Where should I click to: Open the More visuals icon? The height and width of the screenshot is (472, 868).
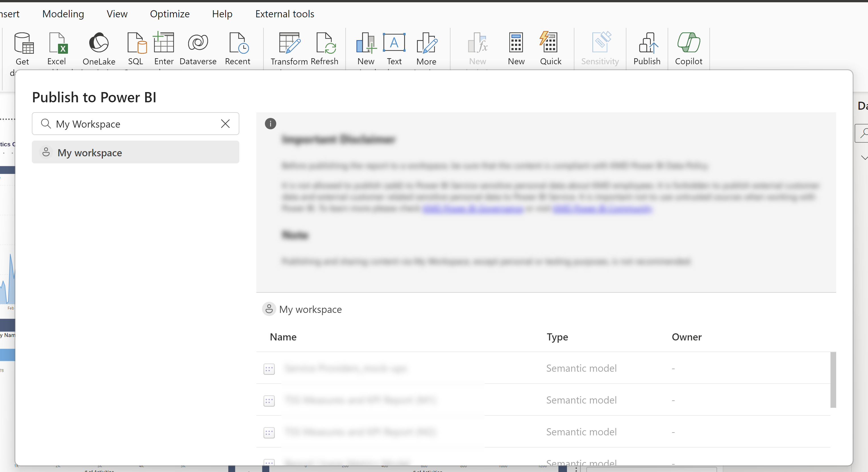point(427,43)
